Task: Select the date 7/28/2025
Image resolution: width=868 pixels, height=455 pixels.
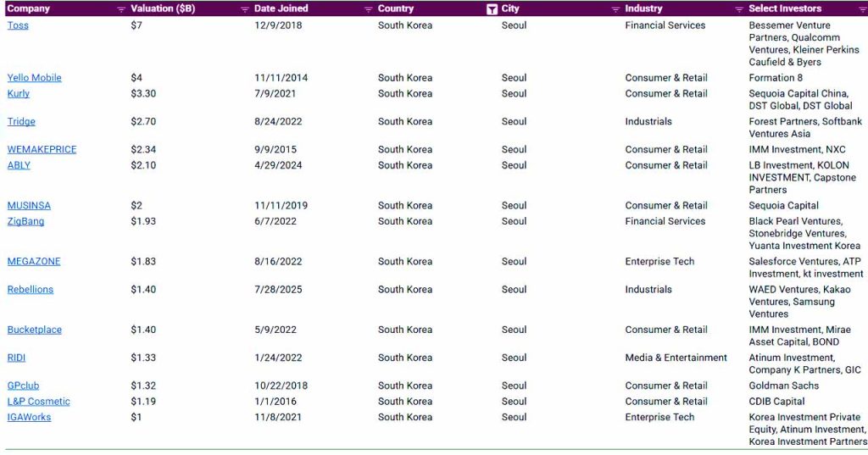Action: pyautogui.click(x=278, y=290)
